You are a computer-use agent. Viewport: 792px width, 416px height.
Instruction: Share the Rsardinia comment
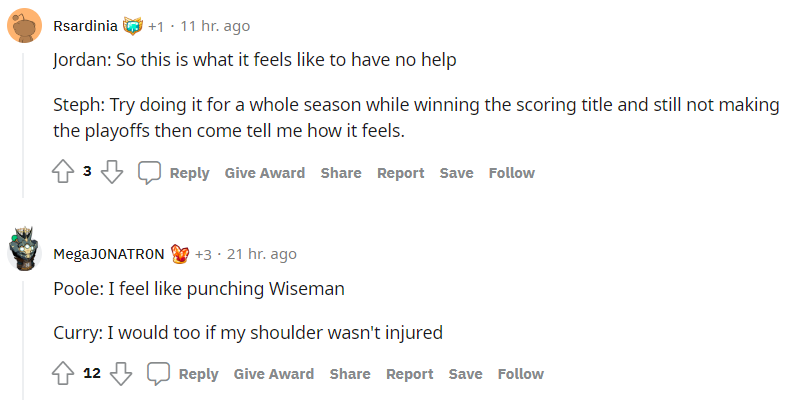pyautogui.click(x=341, y=173)
